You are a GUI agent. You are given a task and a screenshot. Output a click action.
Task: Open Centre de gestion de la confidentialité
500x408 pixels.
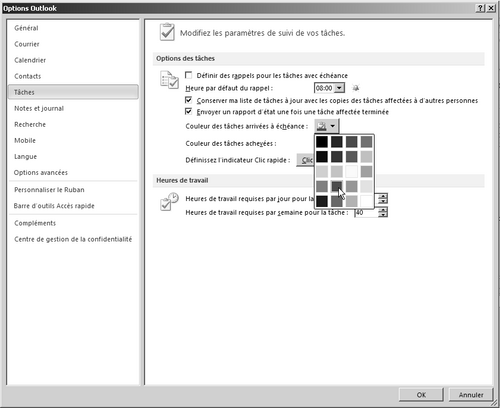pos(73,239)
